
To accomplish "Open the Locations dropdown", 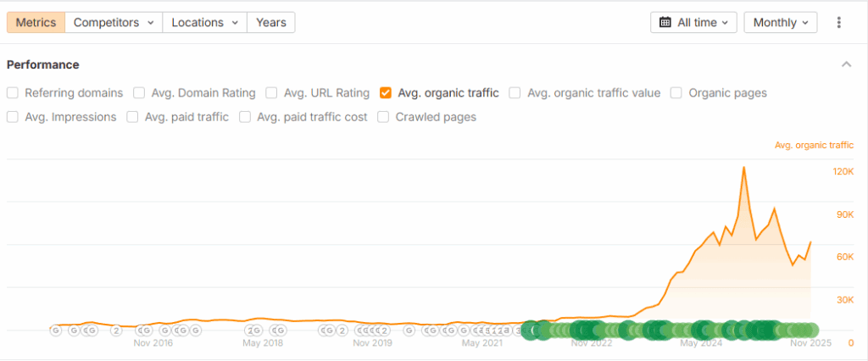I will [204, 22].
